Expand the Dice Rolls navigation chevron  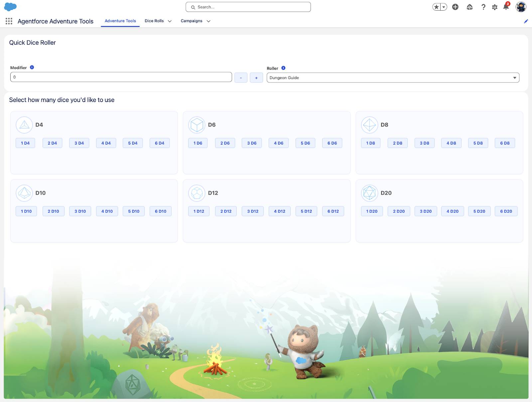pyautogui.click(x=170, y=21)
